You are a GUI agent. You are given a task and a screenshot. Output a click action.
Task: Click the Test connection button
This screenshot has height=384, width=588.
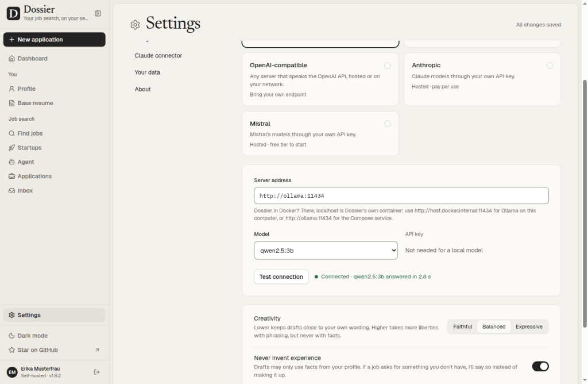281,277
